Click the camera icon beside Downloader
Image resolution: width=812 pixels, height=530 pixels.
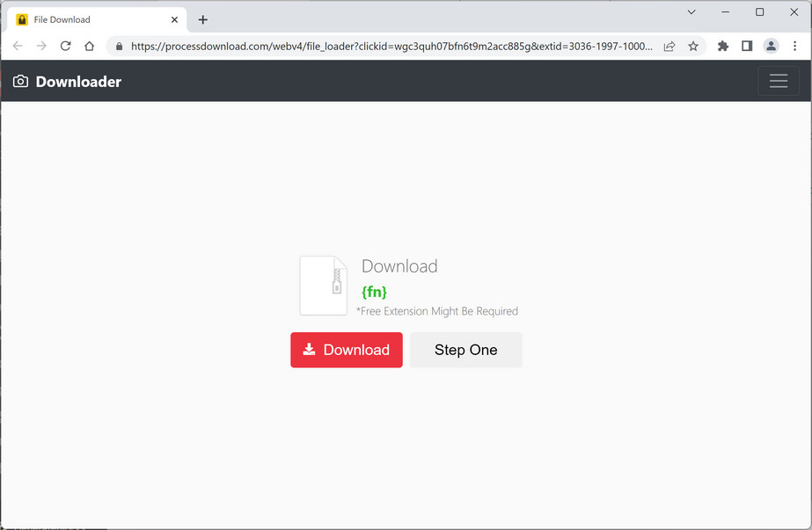point(20,81)
